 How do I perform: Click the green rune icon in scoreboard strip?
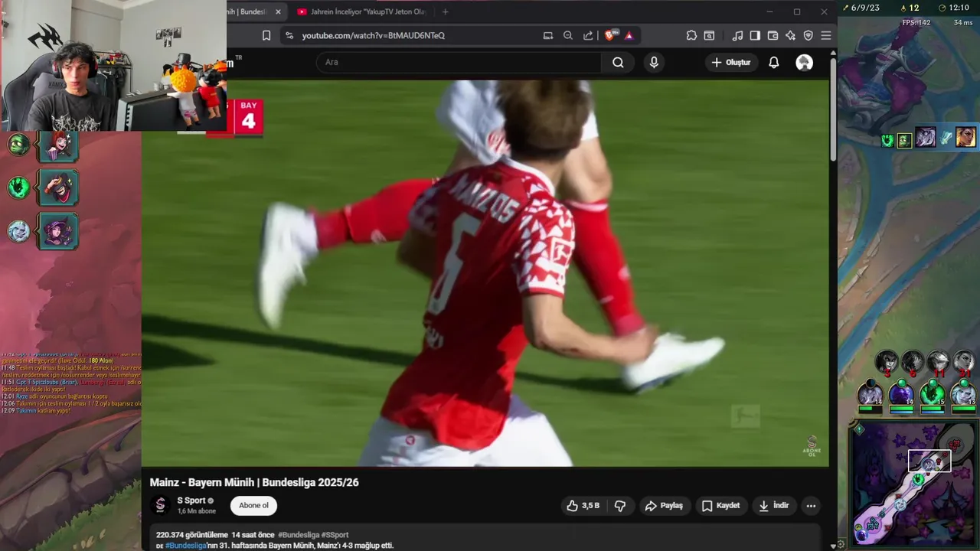pyautogui.click(x=887, y=140)
